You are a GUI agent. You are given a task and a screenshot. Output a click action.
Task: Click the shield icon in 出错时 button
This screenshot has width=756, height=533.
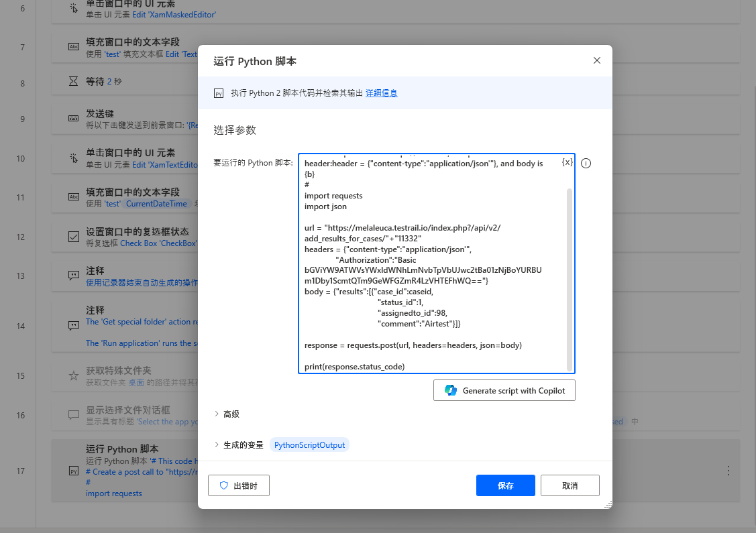[x=224, y=485]
